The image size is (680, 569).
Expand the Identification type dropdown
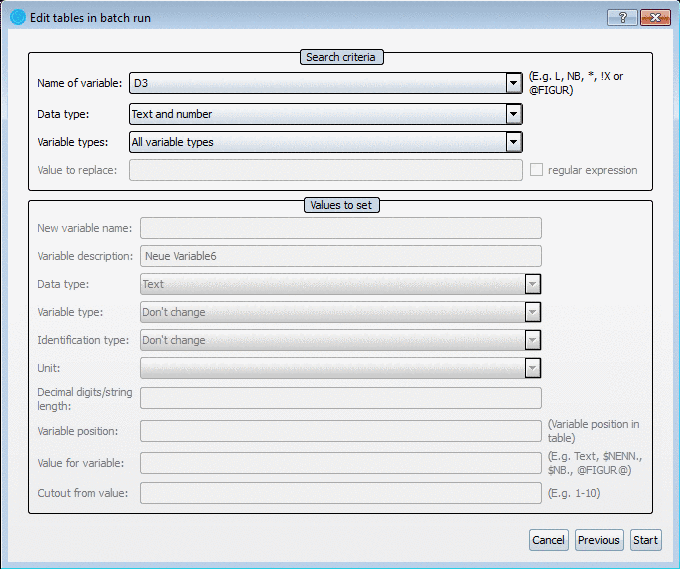coord(533,340)
